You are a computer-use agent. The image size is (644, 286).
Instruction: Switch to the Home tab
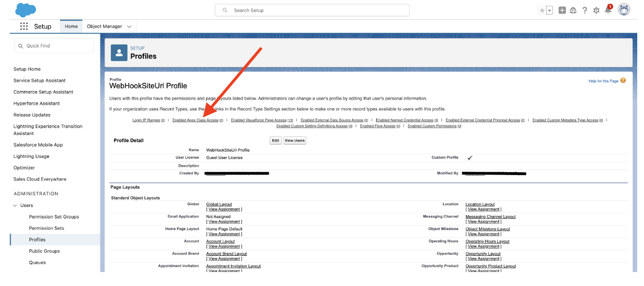(x=71, y=27)
